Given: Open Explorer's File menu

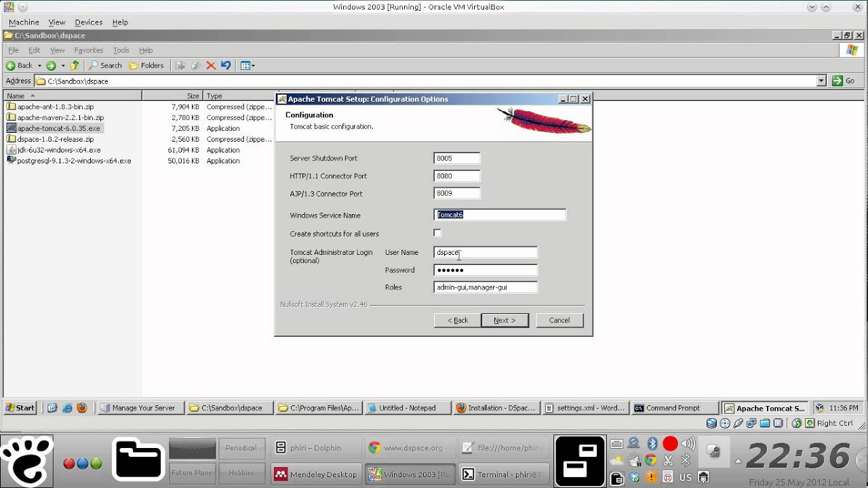Looking at the screenshot, I should [x=13, y=50].
